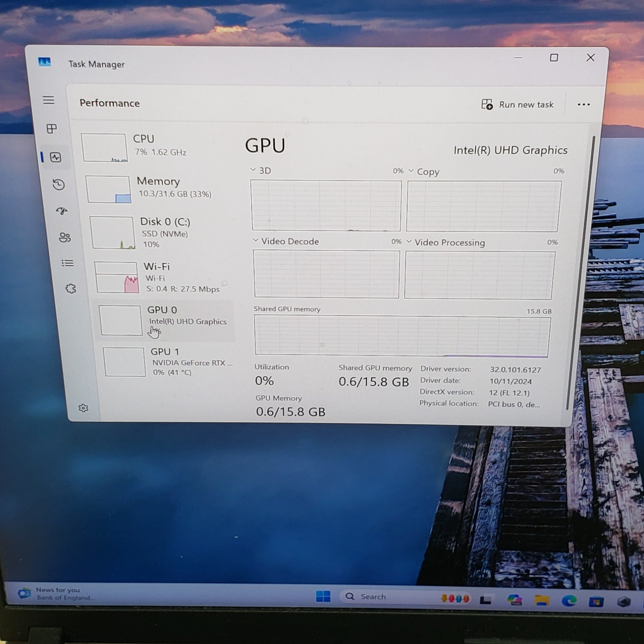Viewport: 644px width, 644px height.
Task: Click the Windows Start button
Action: (x=323, y=596)
